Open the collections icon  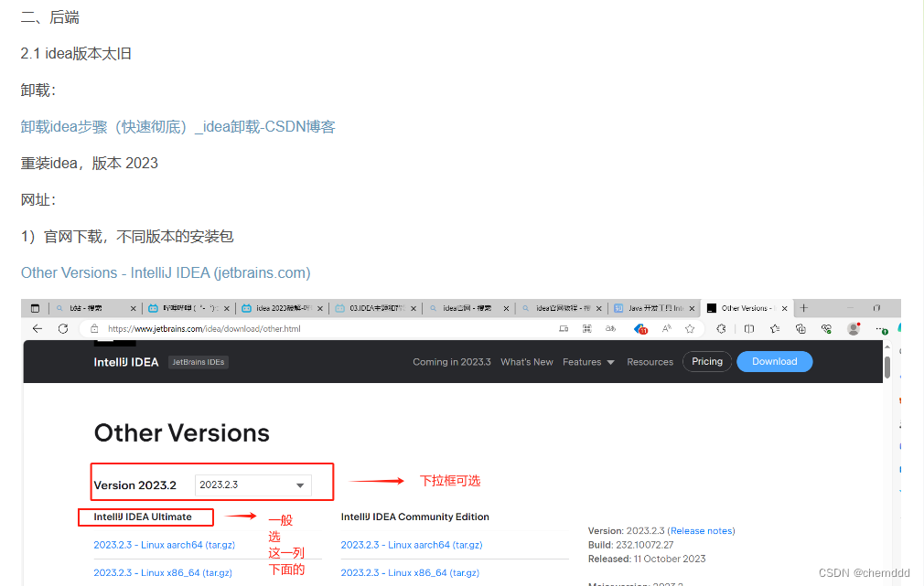(x=800, y=328)
